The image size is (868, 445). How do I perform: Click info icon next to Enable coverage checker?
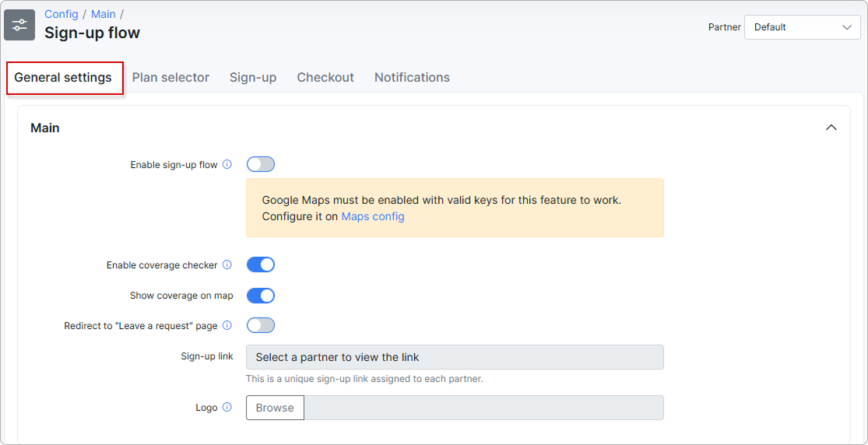(x=227, y=265)
